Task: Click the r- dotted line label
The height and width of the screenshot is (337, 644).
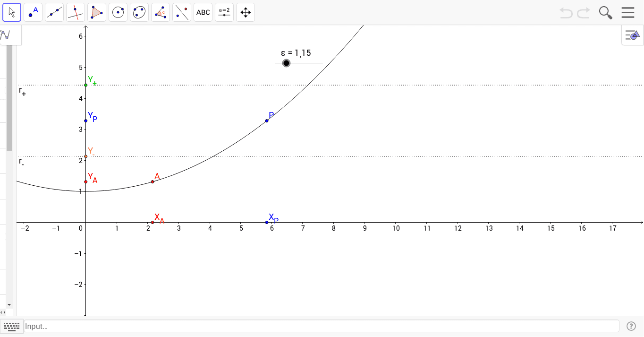Action: [21, 162]
